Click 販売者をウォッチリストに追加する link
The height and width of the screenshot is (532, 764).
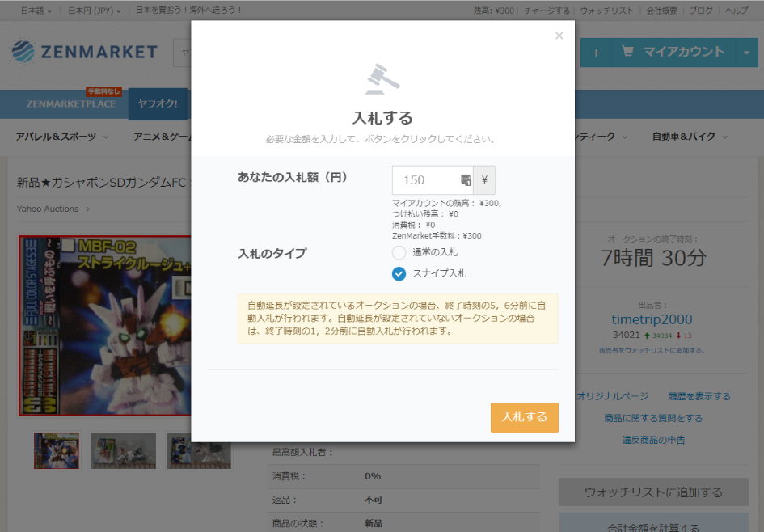click(652, 350)
